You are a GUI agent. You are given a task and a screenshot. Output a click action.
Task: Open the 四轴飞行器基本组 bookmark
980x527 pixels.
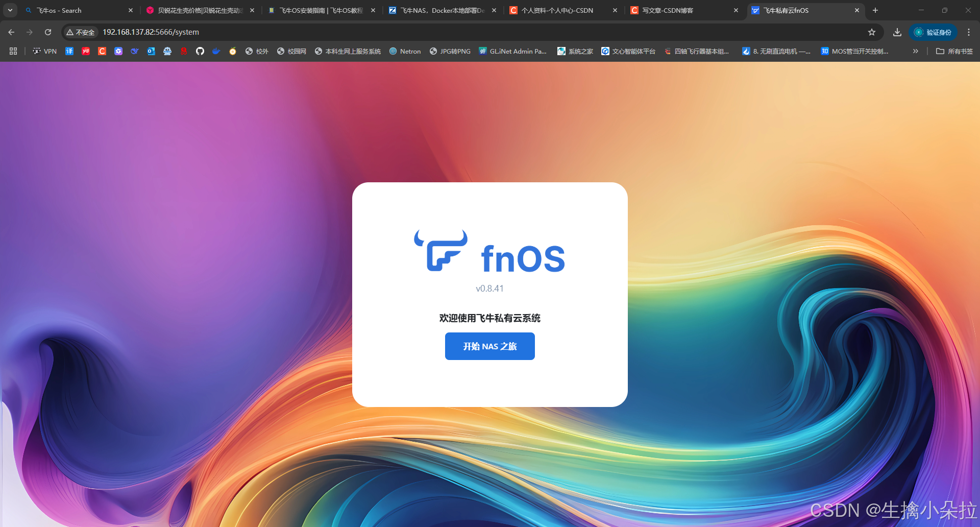(697, 51)
